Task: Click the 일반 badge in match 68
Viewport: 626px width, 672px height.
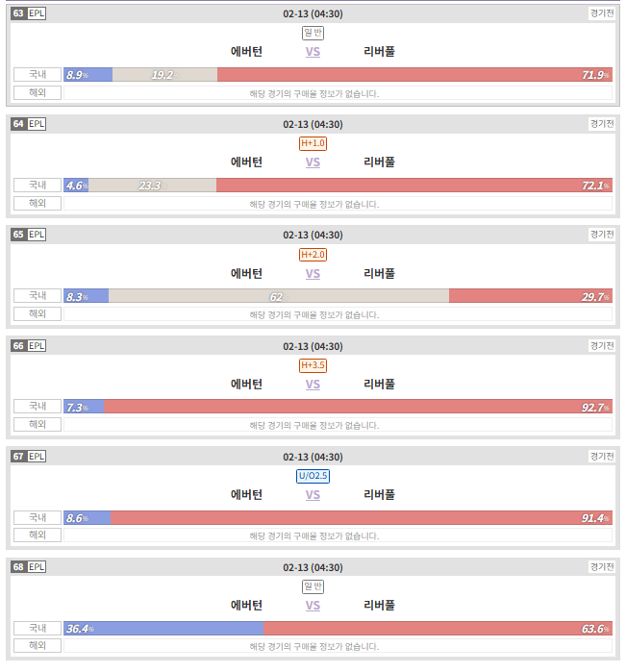Action: click(313, 586)
